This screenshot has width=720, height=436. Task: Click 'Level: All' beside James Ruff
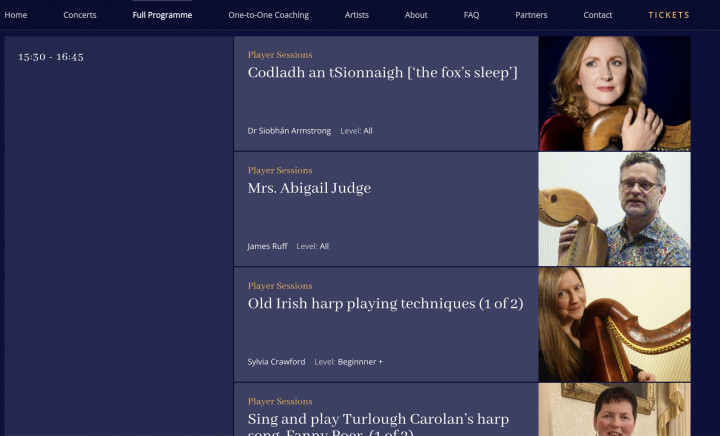[x=313, y=246]
